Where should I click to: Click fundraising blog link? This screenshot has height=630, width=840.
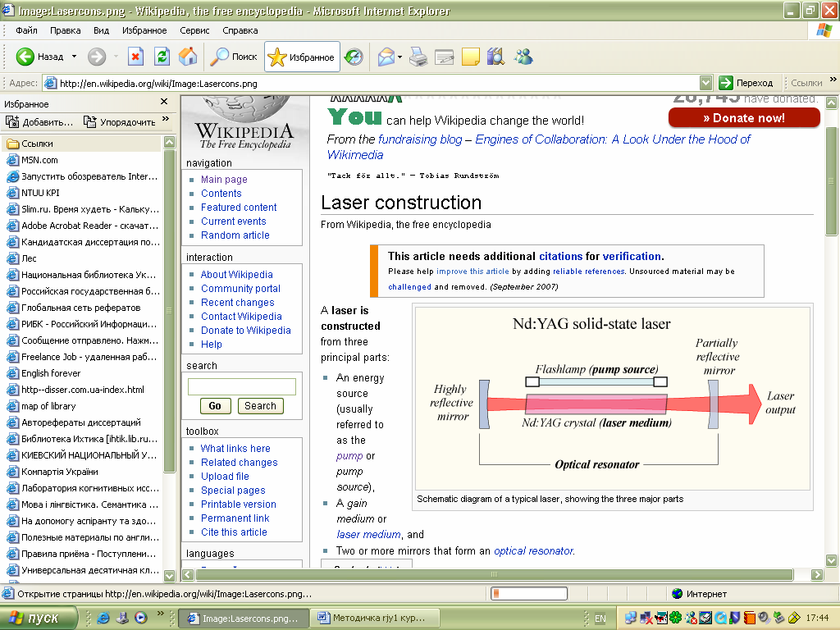pos(420,139)
